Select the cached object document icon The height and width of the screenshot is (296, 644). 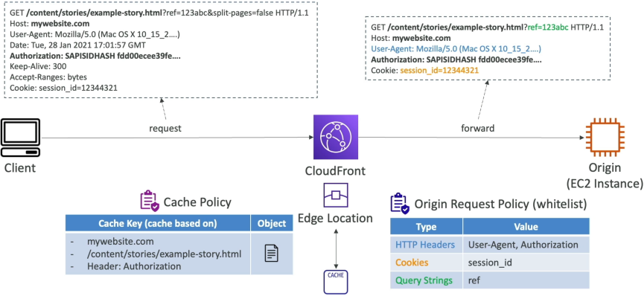(x=271, y=254)
